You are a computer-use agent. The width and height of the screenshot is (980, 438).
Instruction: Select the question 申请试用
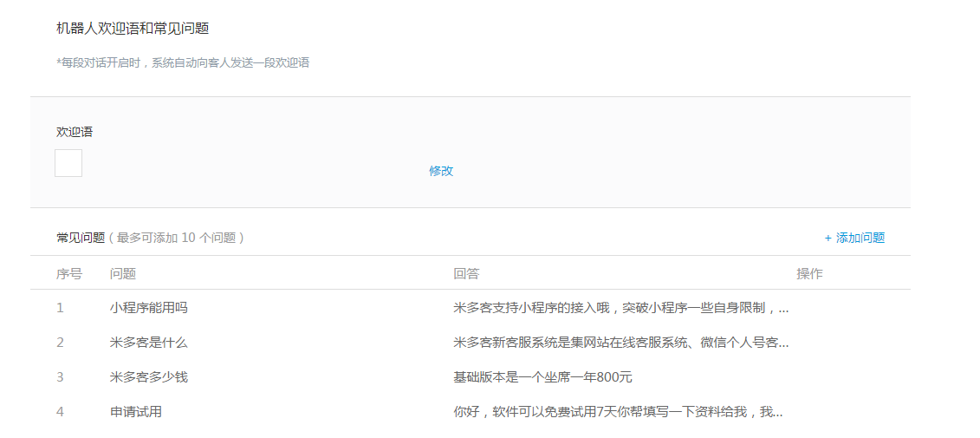pos(136,412)
